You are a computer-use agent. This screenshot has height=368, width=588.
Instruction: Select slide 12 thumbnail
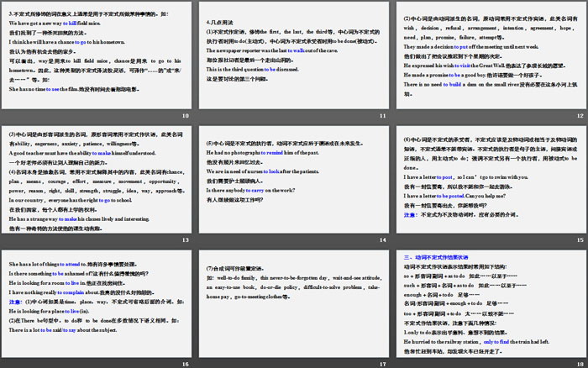[x=491, y=55]
